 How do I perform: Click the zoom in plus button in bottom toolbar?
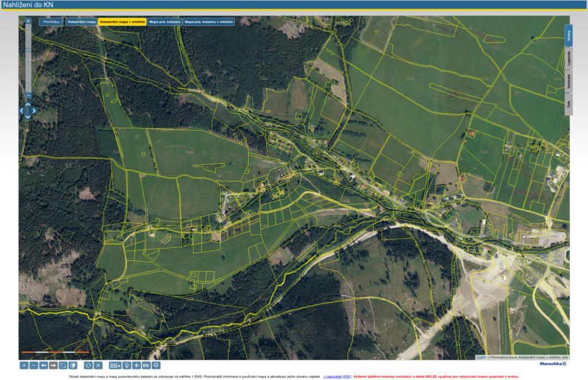(x=24, y=365)
